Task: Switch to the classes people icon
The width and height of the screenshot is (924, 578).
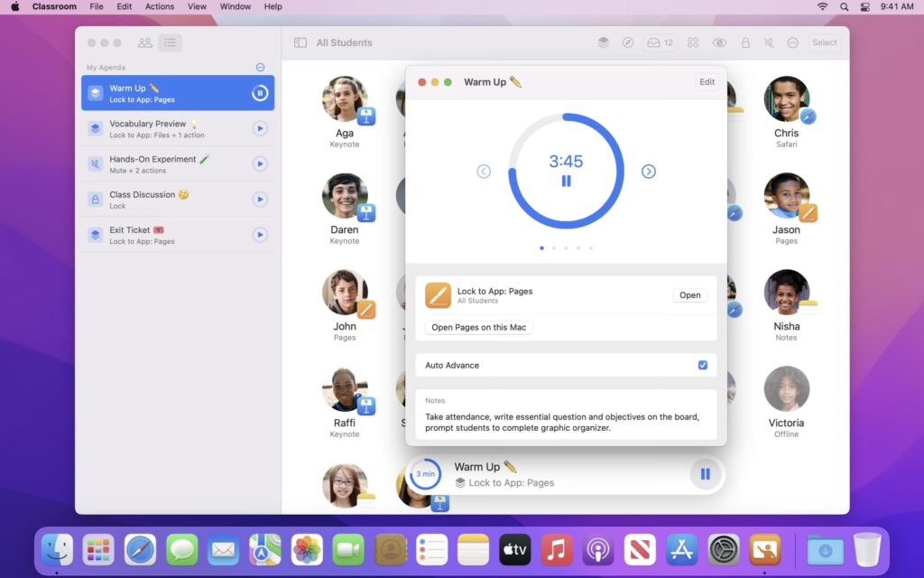Action: [144, 42]
